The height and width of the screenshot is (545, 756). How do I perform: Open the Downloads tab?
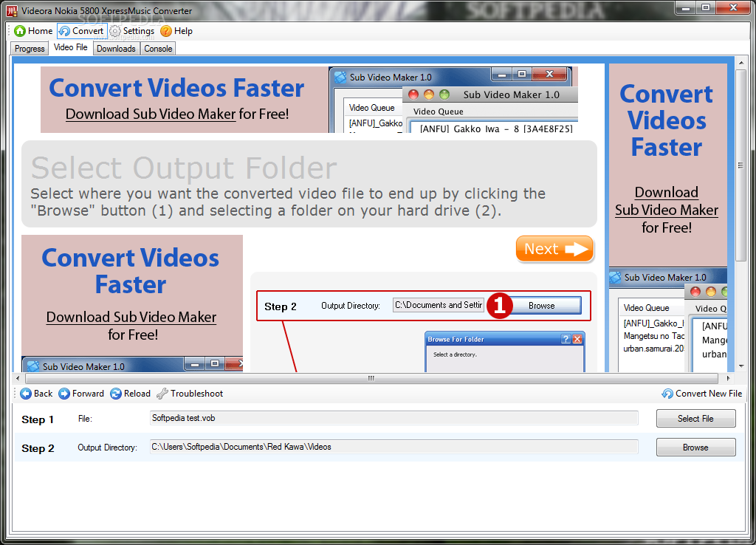(x=116, y=48)
